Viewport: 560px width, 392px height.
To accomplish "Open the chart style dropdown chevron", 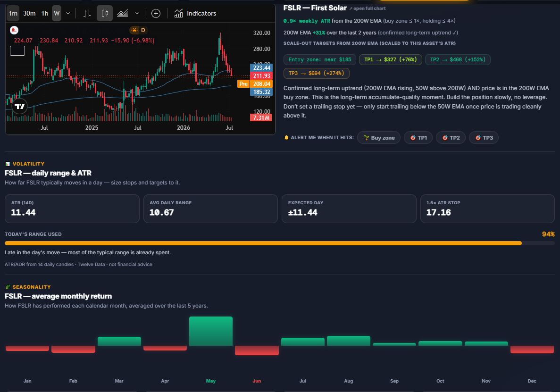I will [x=137, y=14].
